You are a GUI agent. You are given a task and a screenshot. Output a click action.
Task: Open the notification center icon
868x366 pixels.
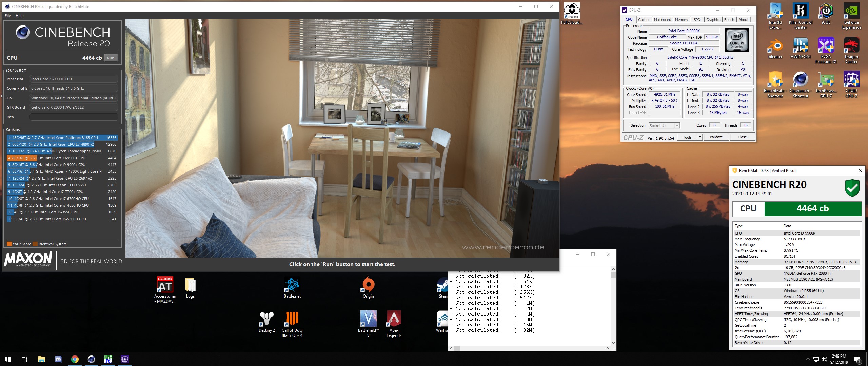[x=857, y=360]
